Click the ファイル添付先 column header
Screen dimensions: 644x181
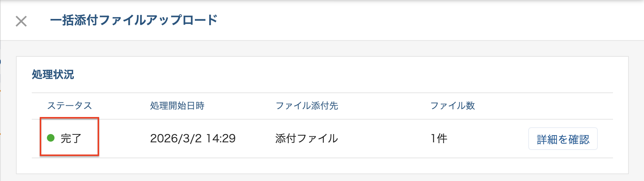tap(306, 106)
